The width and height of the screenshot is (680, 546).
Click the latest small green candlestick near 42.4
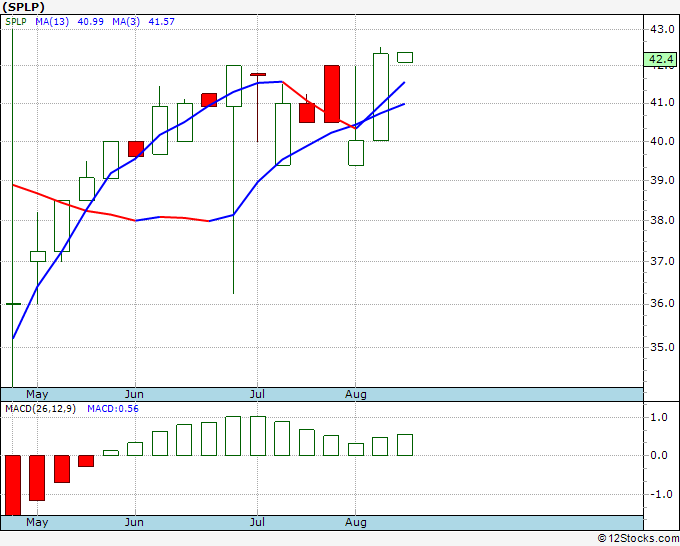click(405, 57)
